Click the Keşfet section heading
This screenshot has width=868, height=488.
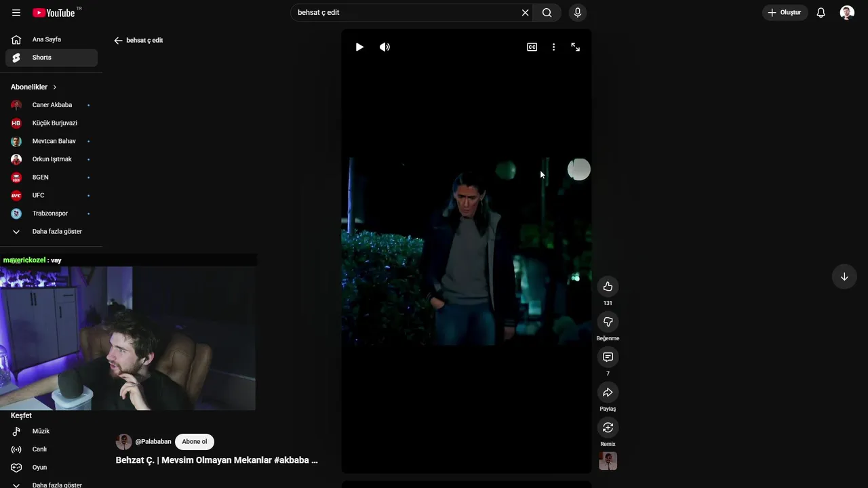point(21,415)
